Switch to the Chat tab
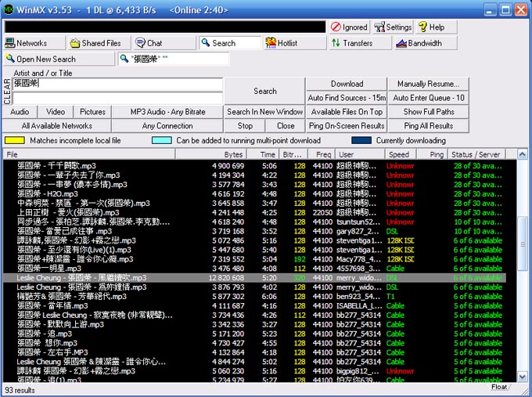The image size is (532, 397). [x=164, y=43]
